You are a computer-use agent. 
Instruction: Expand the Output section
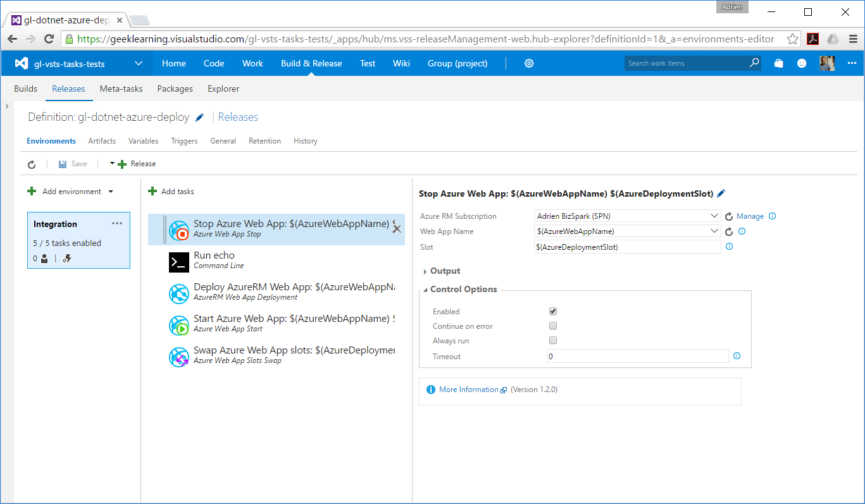tap(425, 271)
